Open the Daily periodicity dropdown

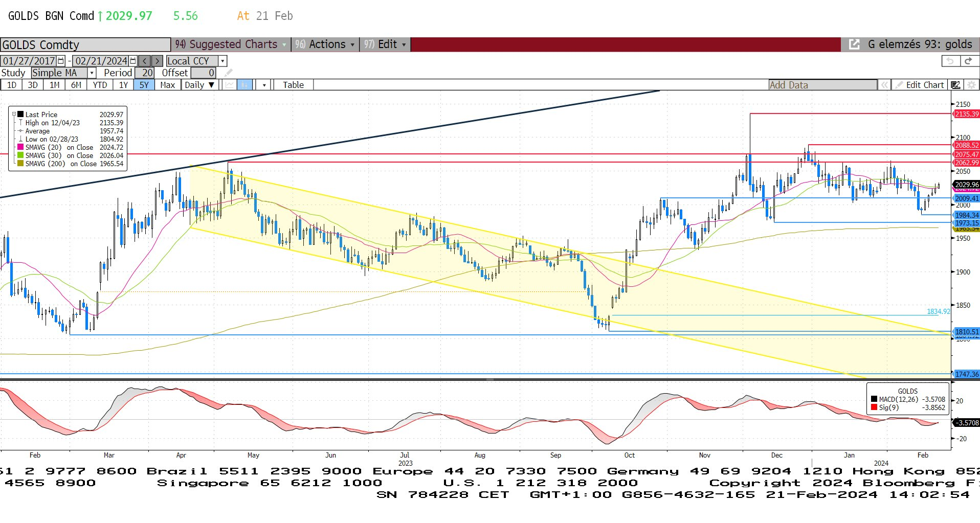(x=199, y=85)
